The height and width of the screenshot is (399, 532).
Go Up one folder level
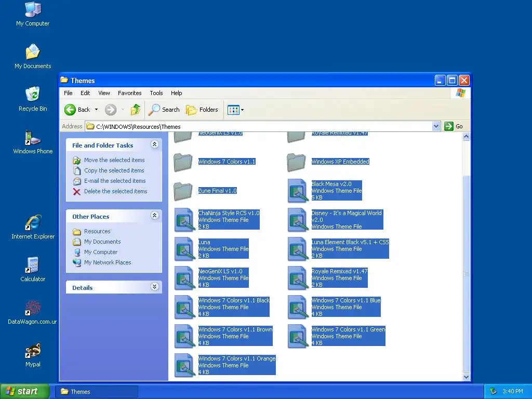(136, 110)
